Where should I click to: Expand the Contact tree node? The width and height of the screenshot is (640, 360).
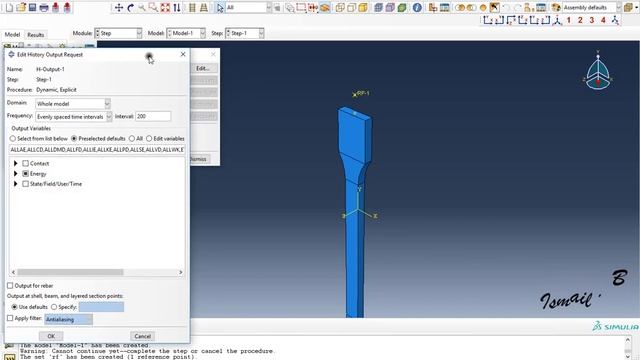pos(16,163)
